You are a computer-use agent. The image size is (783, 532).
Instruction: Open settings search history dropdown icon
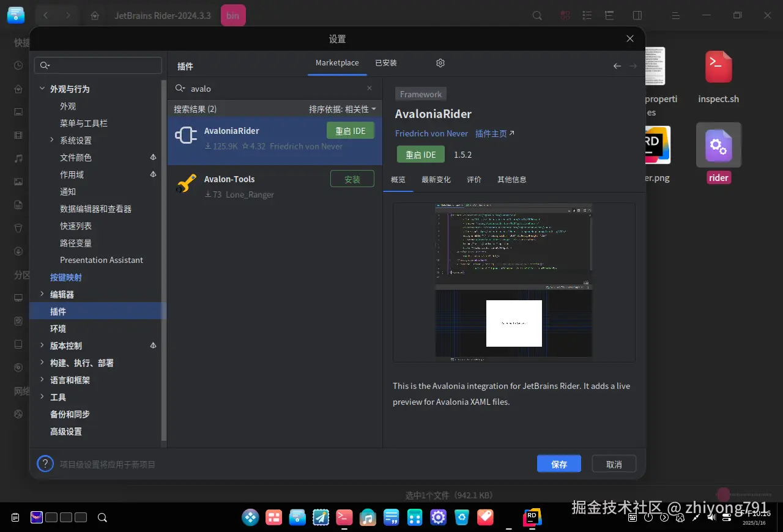tap(45, 65)
